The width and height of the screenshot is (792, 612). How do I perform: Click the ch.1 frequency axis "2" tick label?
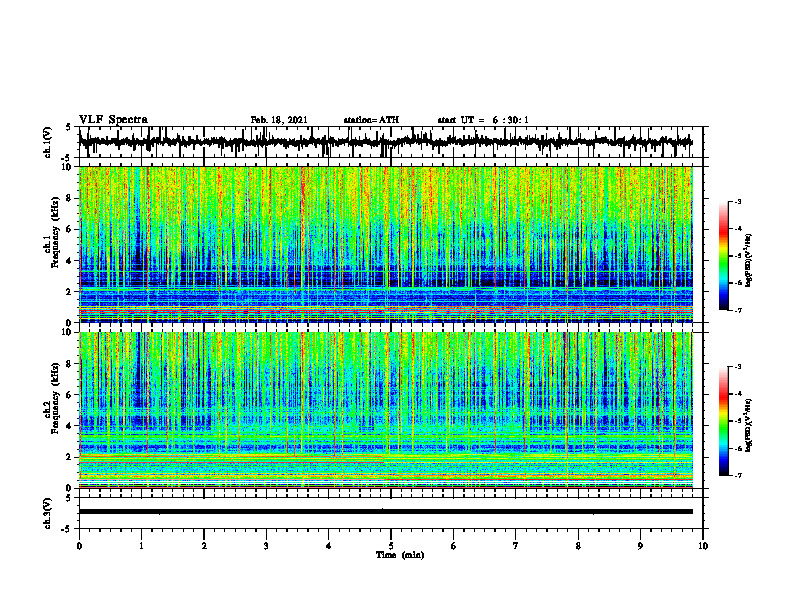[x=69, y=292]
